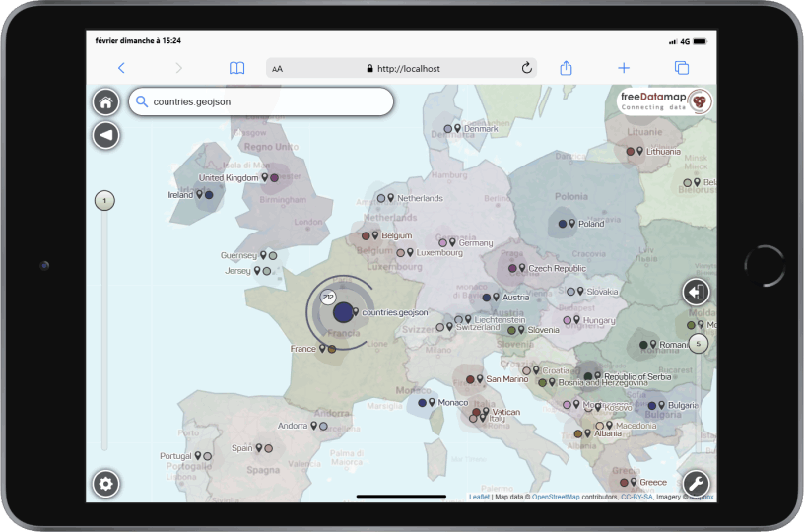The height and width of the screenshot is (532, 804).
Task: Click the Home button on the map
Action: [x=106, y=102]
